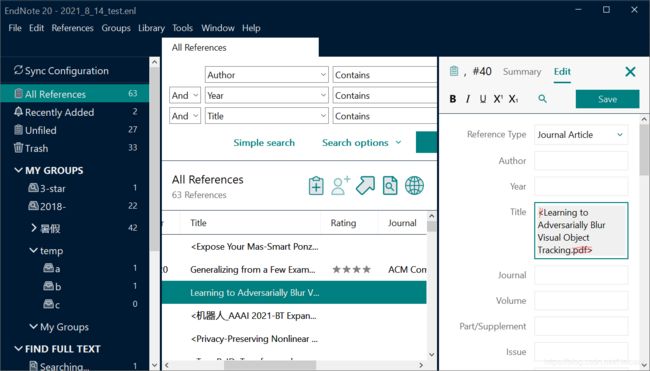This screenshot has width=650, height=371.
Task: Open the Contains dropdown in the Title row
Action: click(385, 116)
